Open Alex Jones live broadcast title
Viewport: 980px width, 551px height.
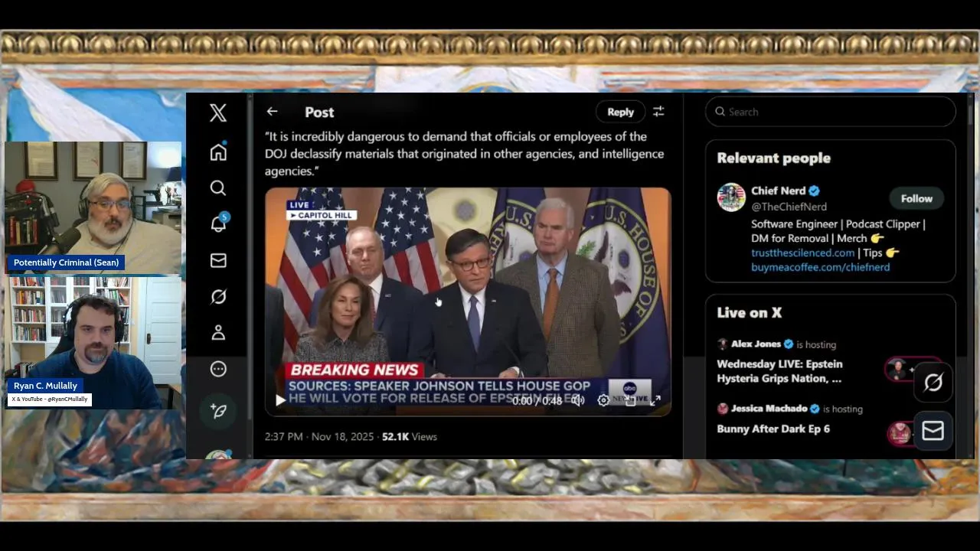point(779,371)
